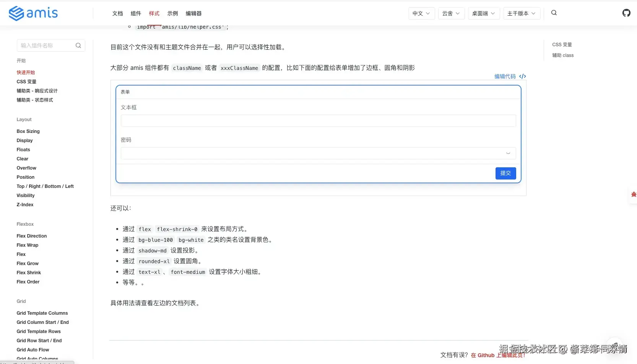Click the 开始 section heading
Screen dimensions: 637x364
tap(21, 61)
